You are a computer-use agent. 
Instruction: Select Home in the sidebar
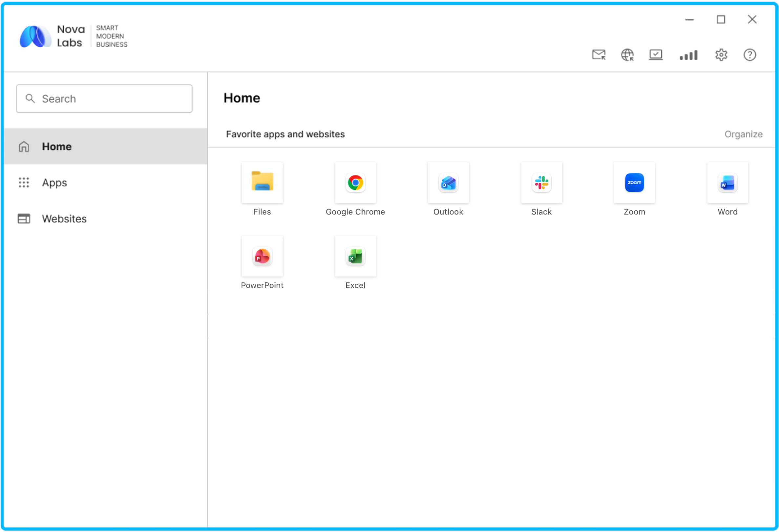point(106,146)
